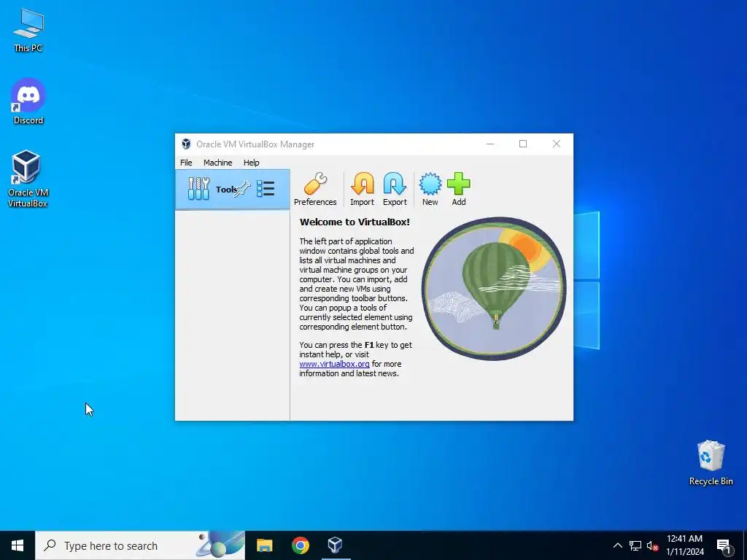Select the Recycle Bin desktop icon
The width and height of the screenshot is (747, 560).
click(711, 462)
